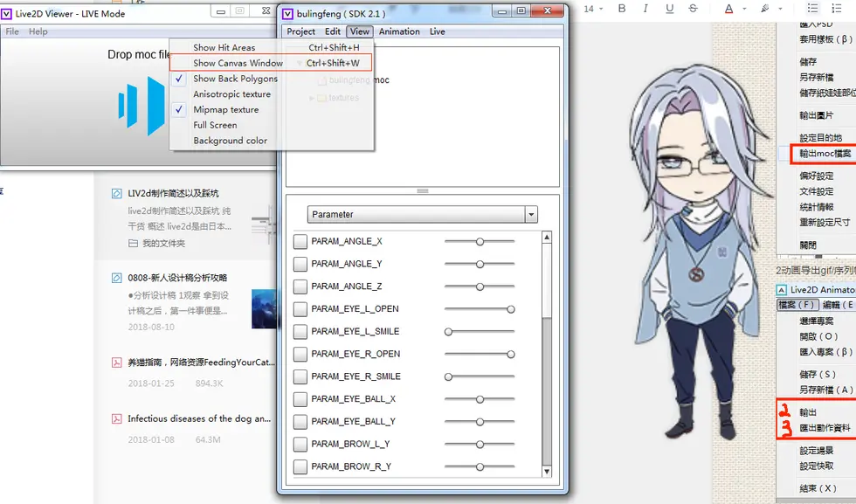This screenshot has width=856, height=504.
Task: Select 匯出動作資料 in the Animator menu
Action: click(x=825, y=428)
